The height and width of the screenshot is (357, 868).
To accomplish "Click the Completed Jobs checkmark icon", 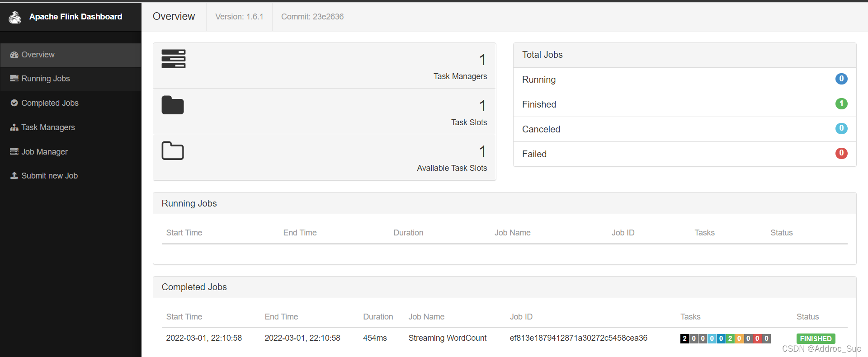I will click(x=14, y=103).
